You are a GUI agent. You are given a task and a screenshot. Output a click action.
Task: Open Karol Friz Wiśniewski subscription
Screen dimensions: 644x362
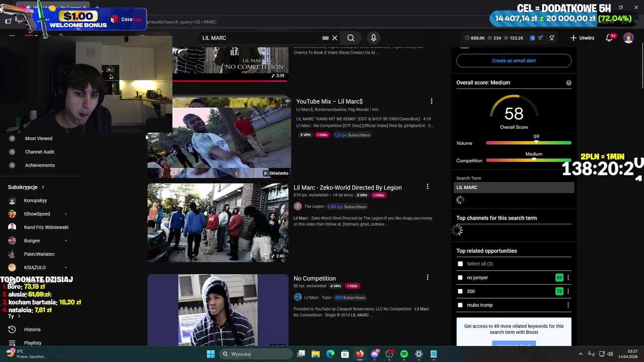46,227
